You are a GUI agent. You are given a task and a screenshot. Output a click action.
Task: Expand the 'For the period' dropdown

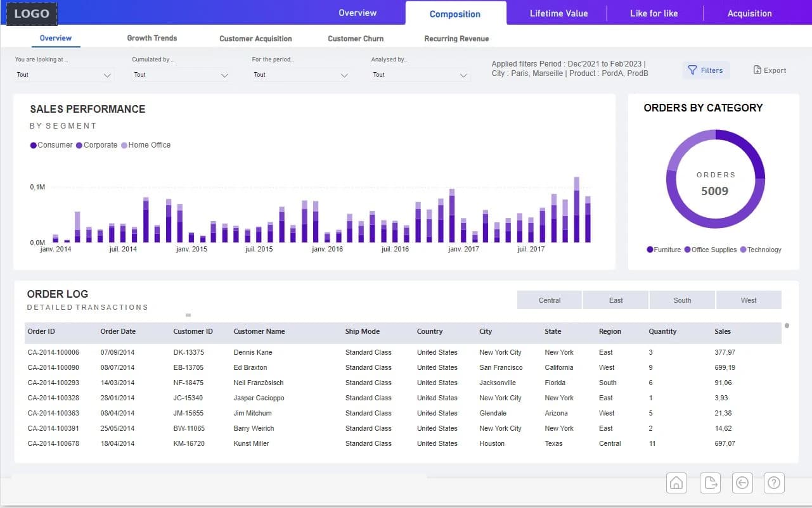(x=301, y=75)
